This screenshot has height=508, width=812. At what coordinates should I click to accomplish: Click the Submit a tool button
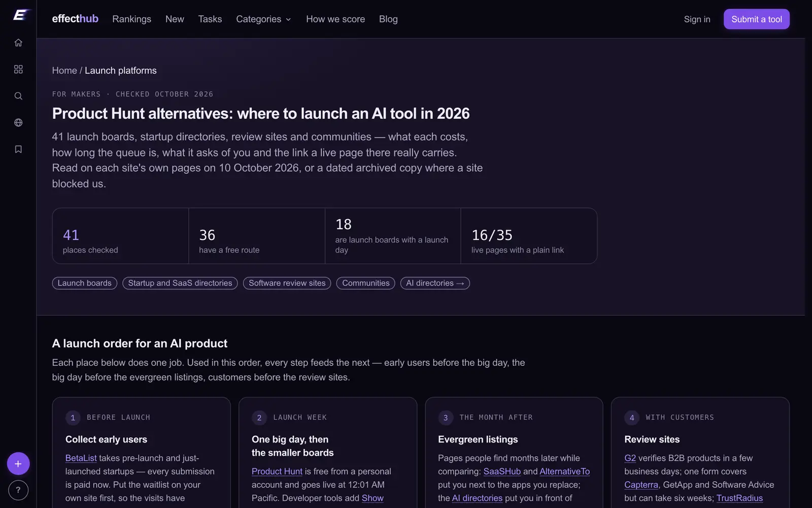(x=757, y=19)
